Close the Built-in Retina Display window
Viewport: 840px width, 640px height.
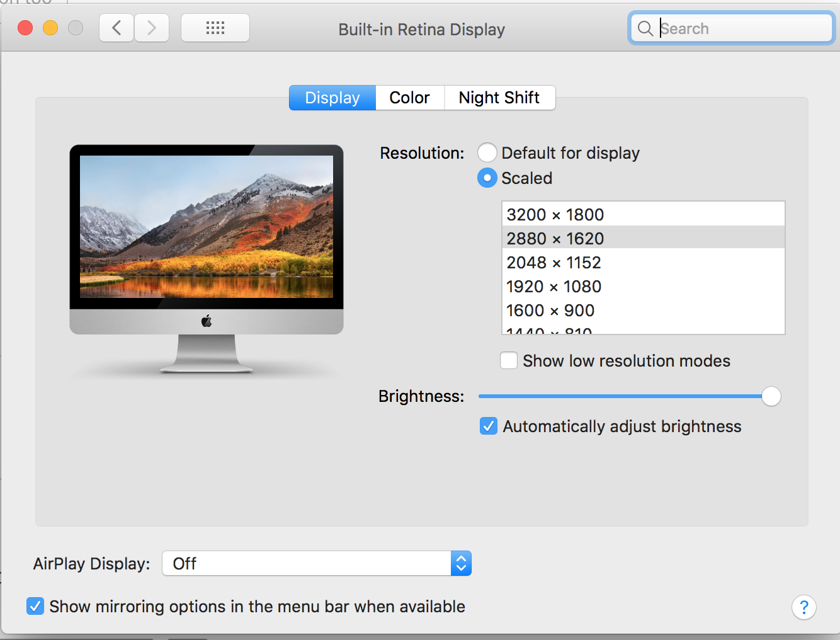coord(25,28)
